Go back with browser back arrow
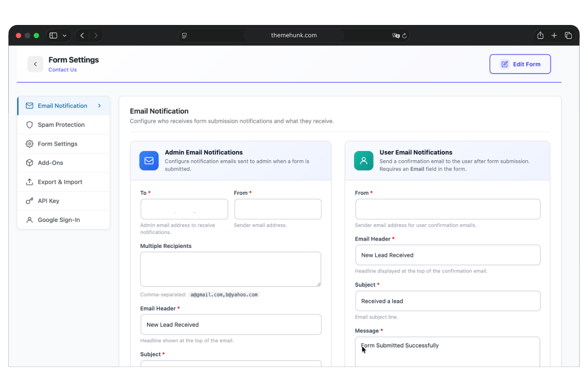 (x=82, y=36)
